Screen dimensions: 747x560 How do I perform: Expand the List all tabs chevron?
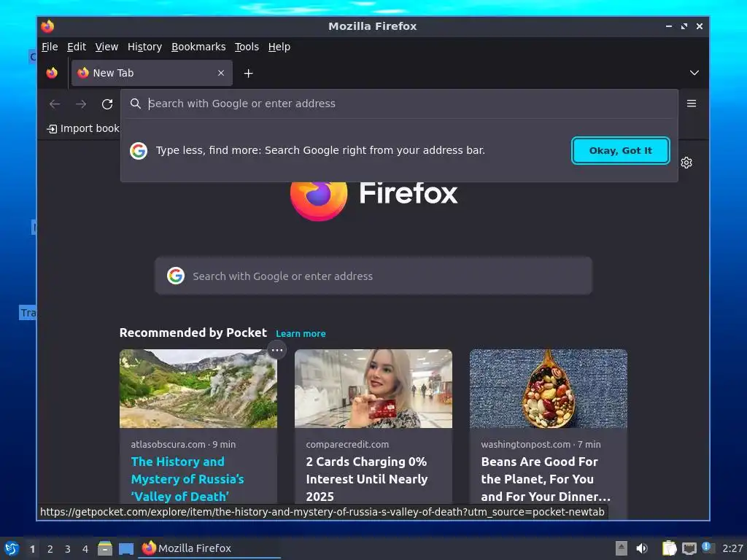coord(694,73)
